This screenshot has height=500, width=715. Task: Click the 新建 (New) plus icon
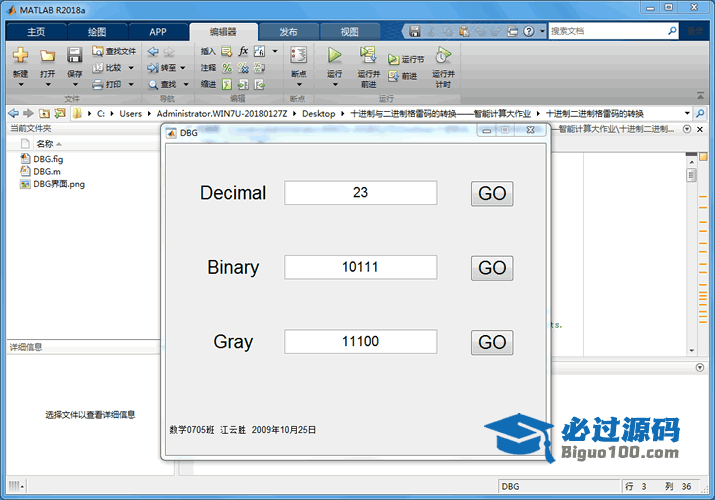[x=21, y=55]
